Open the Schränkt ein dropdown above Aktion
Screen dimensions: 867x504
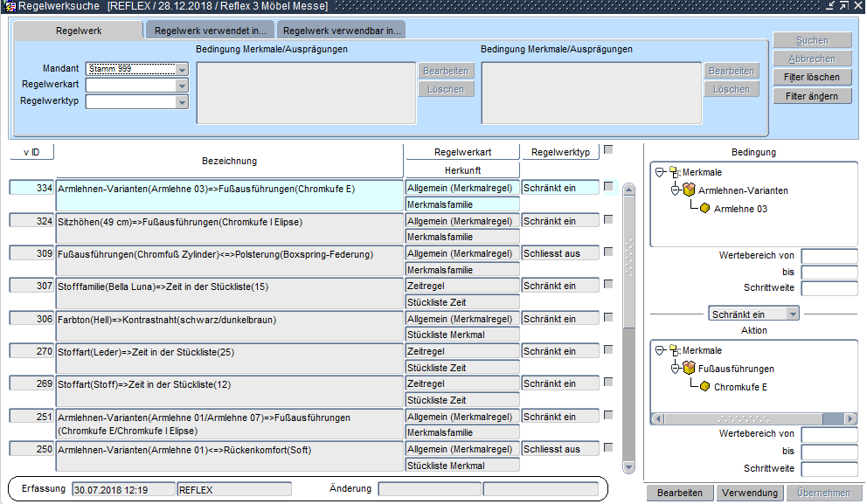[x=792, y=314]
